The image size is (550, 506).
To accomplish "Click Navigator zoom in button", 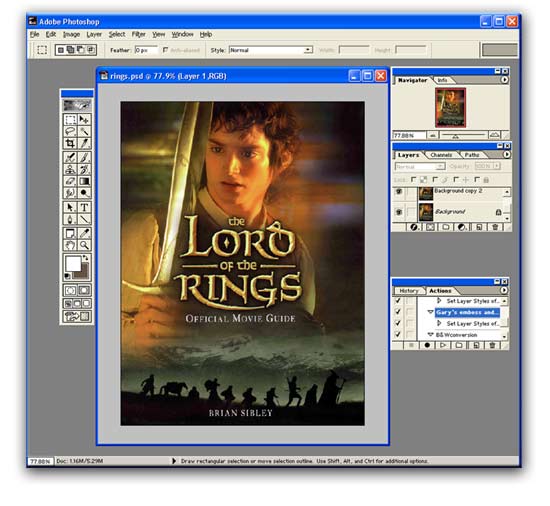I will (494, 135).
